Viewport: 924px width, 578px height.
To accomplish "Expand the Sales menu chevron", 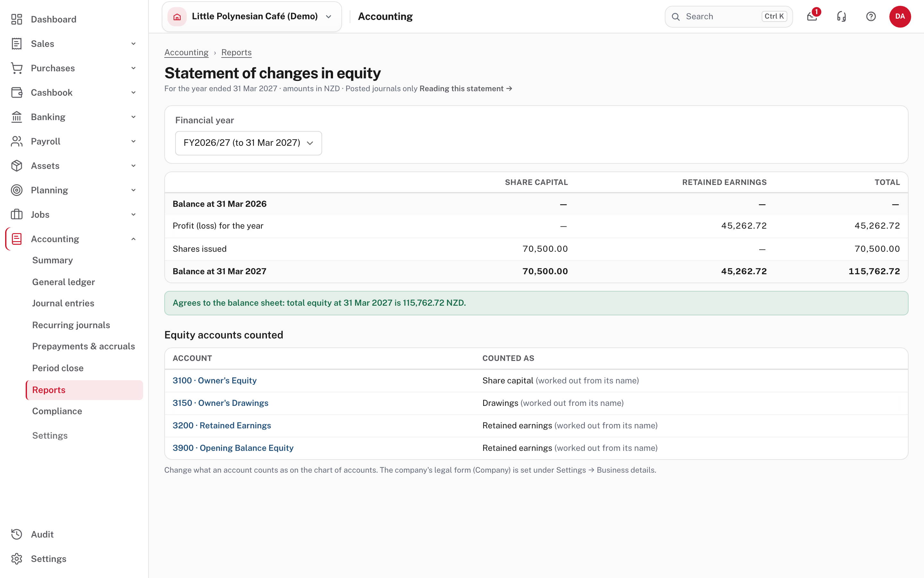I will pos(134,44).
